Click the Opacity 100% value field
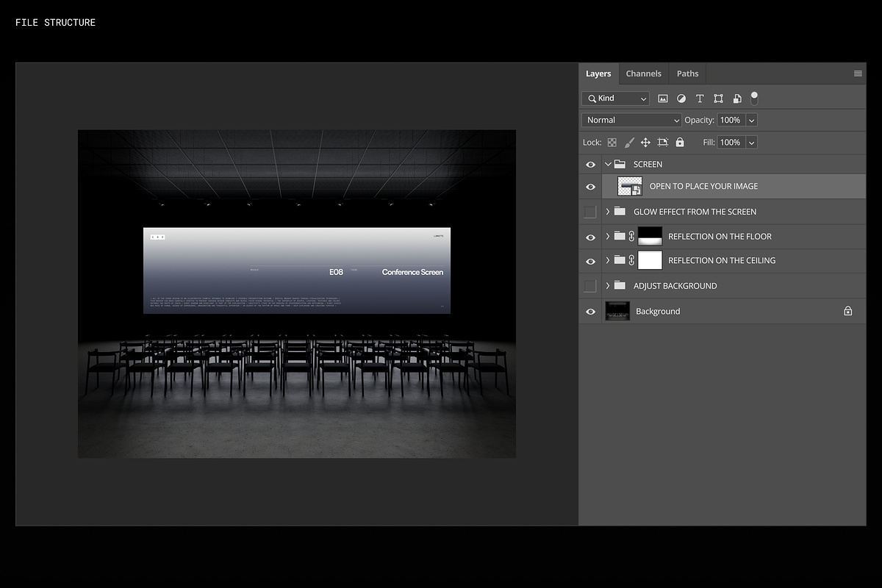This screenshot has width=882, height=588. pyautogui.click(x=731, y=120)
